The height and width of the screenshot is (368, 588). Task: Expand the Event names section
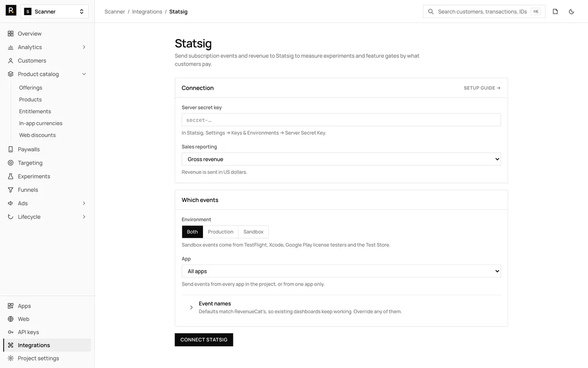[x=341, y=307]
